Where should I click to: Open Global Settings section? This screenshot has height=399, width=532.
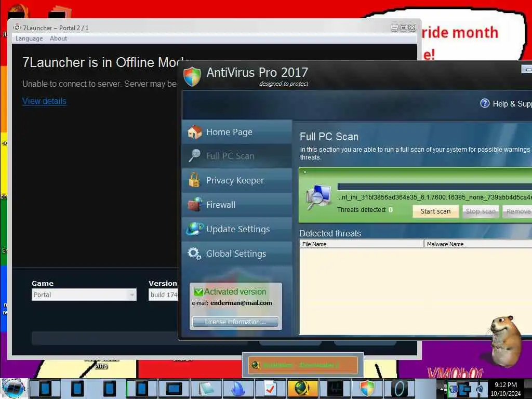tap(237, 254)
